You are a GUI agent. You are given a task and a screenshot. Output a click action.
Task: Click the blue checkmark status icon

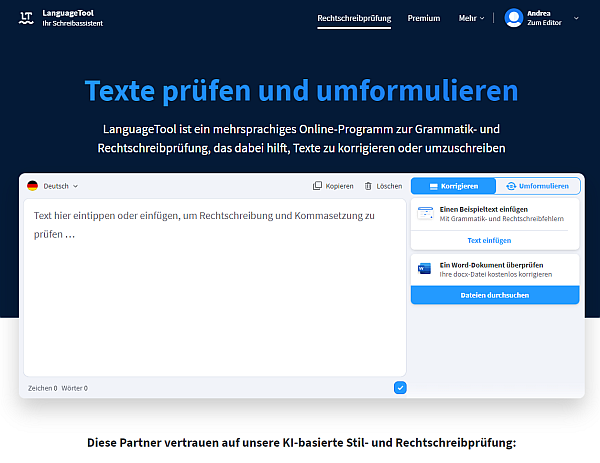click(400, 387)
